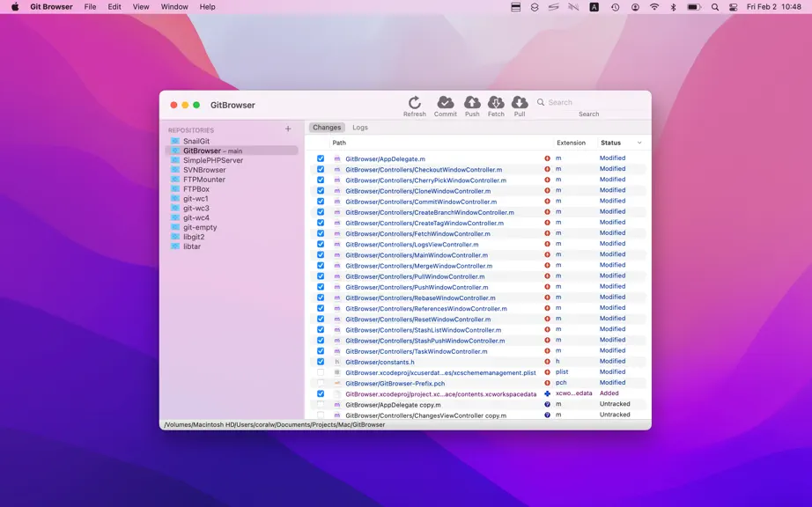Click the file icon for GitBrowser-Prefix.pch
This screenshot has width=812, height=507.
point(337,384)
